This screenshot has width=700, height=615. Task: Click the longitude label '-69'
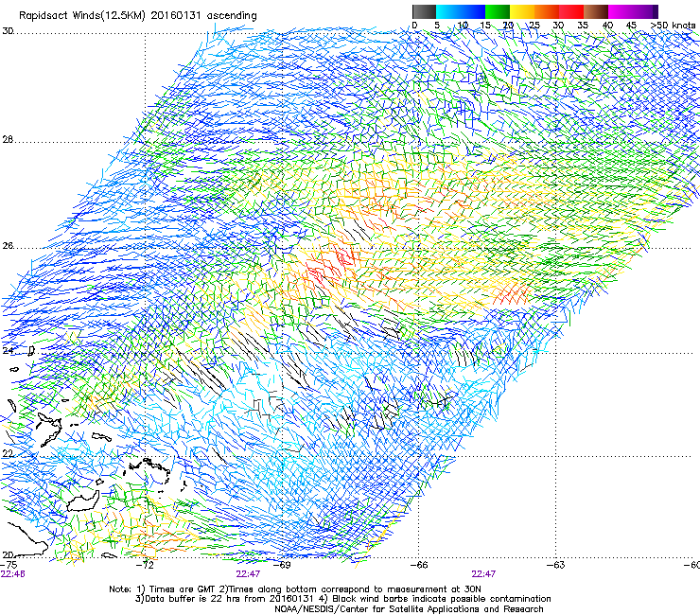coord(282,565)
